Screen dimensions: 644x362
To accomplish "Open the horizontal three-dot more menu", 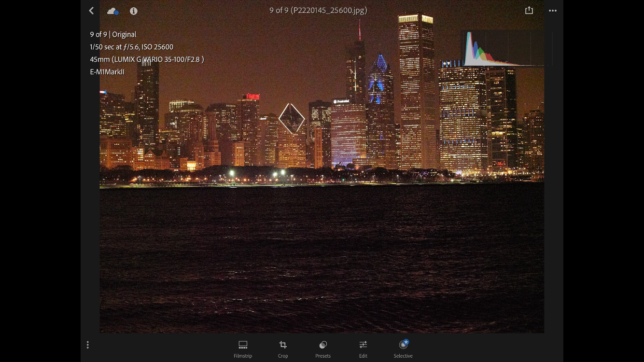I will tap(553, 11).
